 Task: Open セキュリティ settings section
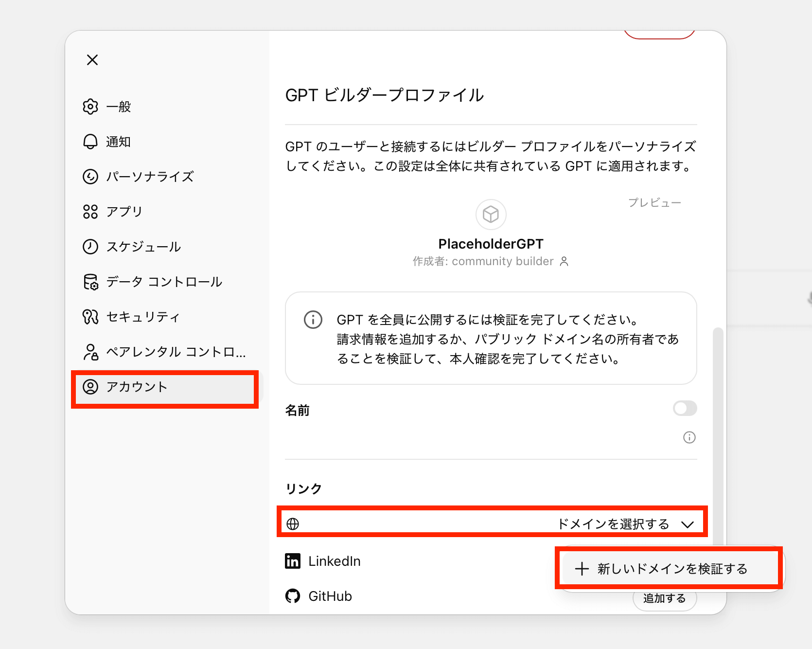point(143,317)
